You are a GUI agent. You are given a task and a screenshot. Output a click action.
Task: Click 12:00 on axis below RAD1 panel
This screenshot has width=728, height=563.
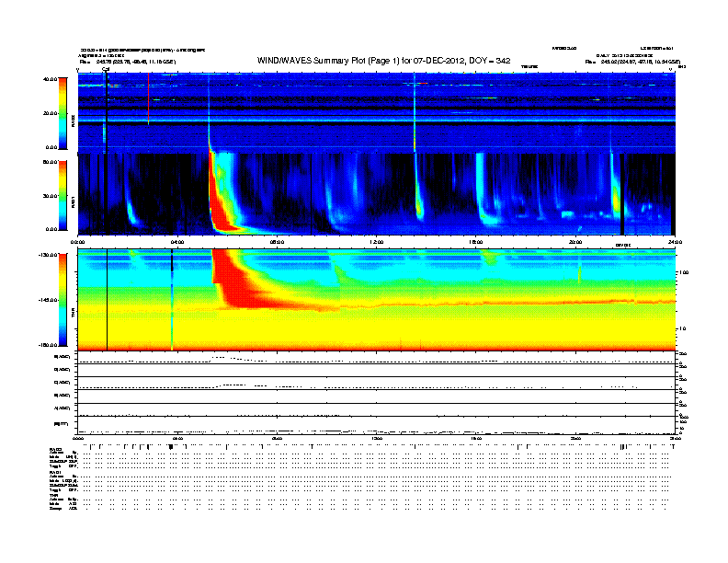click(x=377, y=242)
